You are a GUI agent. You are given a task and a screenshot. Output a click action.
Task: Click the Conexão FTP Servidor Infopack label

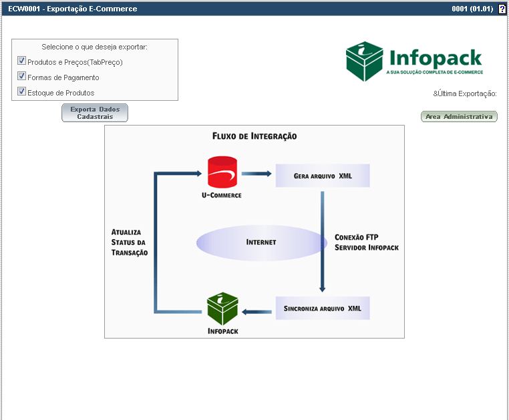point(366,242)
